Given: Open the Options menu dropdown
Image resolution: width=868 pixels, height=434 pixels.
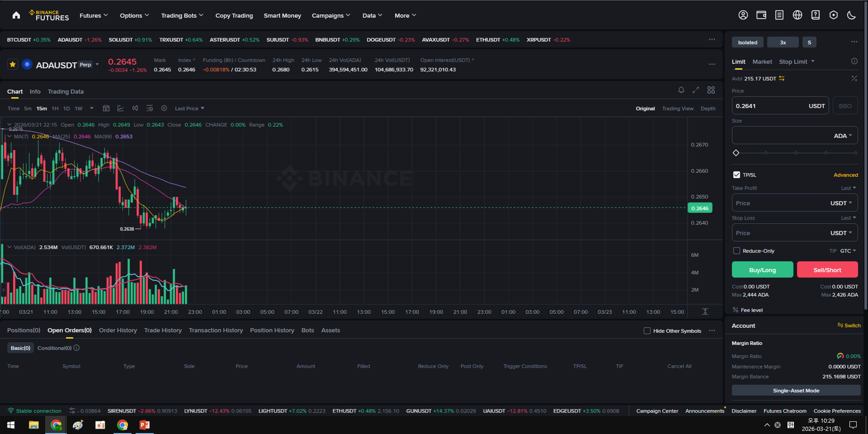Looking at the screenshot, I should tap(135, 15).
